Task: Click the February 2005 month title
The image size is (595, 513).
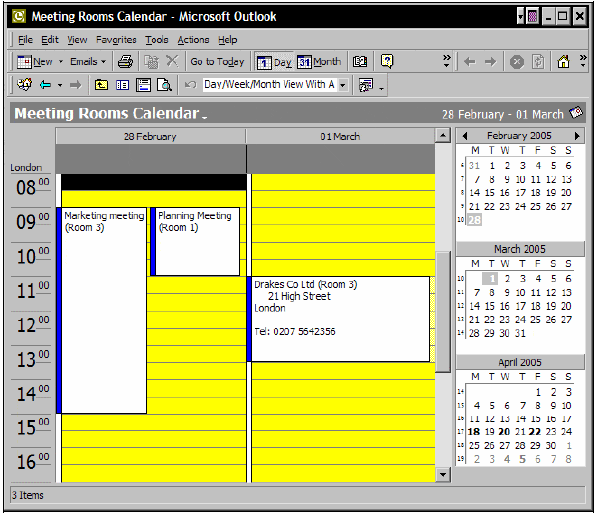Action: point(519,135)
